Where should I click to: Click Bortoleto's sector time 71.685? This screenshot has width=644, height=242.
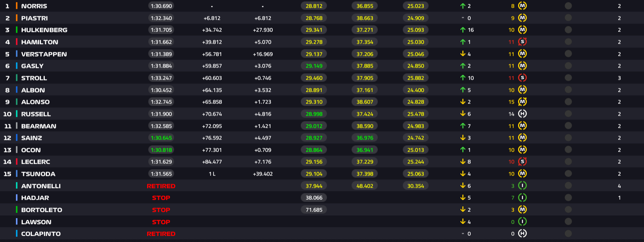click(x=314, y=210)
